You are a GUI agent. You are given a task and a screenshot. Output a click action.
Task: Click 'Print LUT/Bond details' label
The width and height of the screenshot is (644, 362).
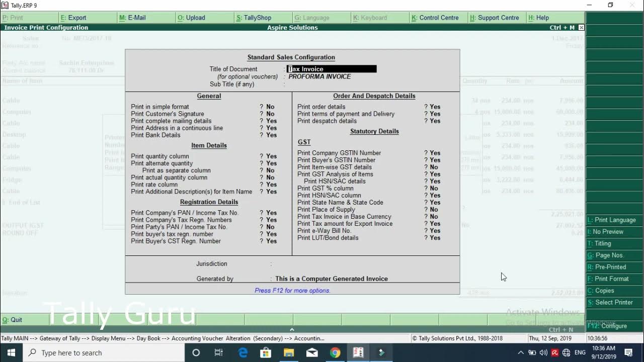point(328,238)
